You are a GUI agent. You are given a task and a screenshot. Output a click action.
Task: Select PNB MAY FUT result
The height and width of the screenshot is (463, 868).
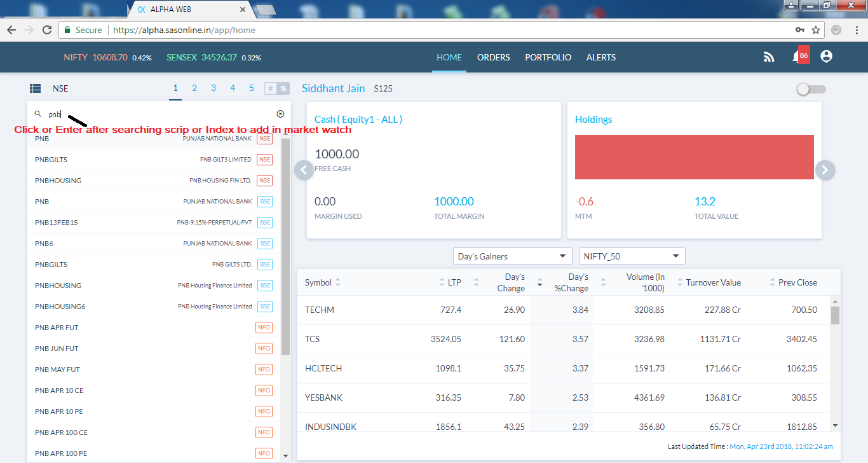click(x=154, y=369)
